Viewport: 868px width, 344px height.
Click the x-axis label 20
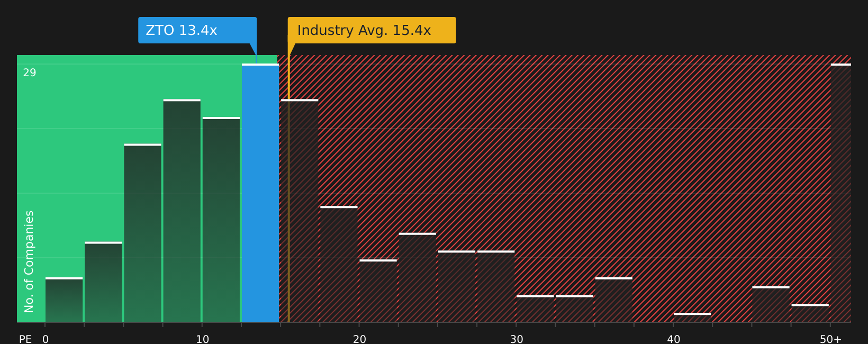[x=360, y=339]
